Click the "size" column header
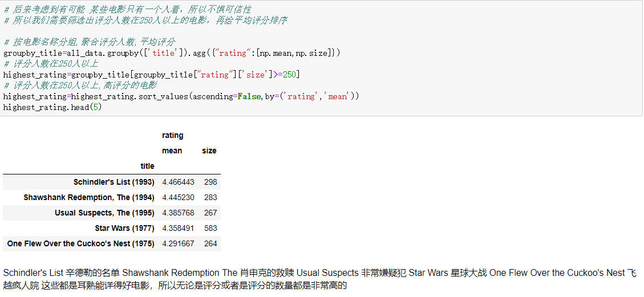This screenshot has height=297, width=644. 209,150
